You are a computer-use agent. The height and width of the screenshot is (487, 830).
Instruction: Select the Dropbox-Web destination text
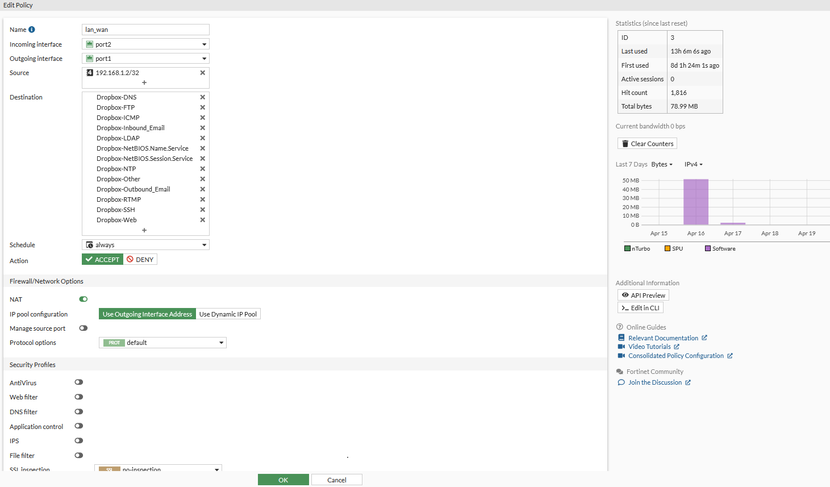coord(116,220)
